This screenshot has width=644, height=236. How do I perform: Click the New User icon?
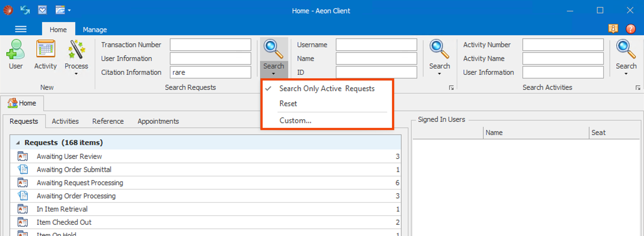click(x=15, y=50)
